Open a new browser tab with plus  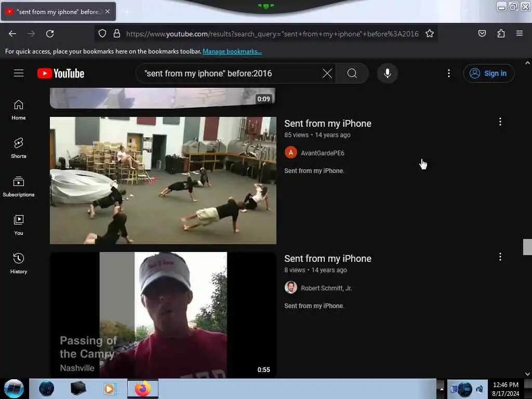coord(127,12)
